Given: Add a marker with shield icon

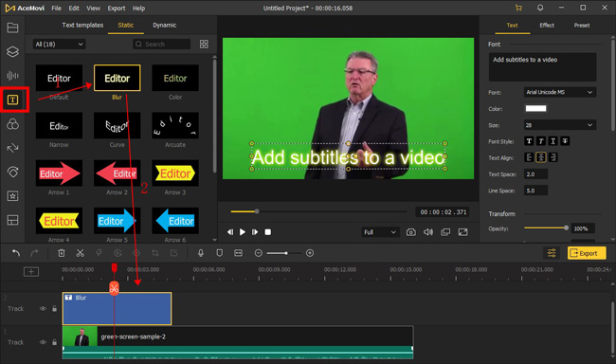Looking at the screenshot, I should click(220, 253).
